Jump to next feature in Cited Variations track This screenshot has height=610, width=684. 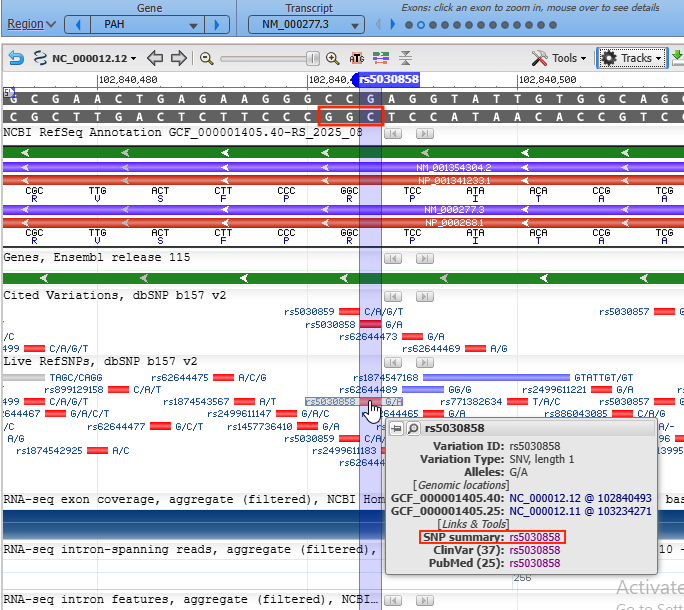click(x=425, y=297)
